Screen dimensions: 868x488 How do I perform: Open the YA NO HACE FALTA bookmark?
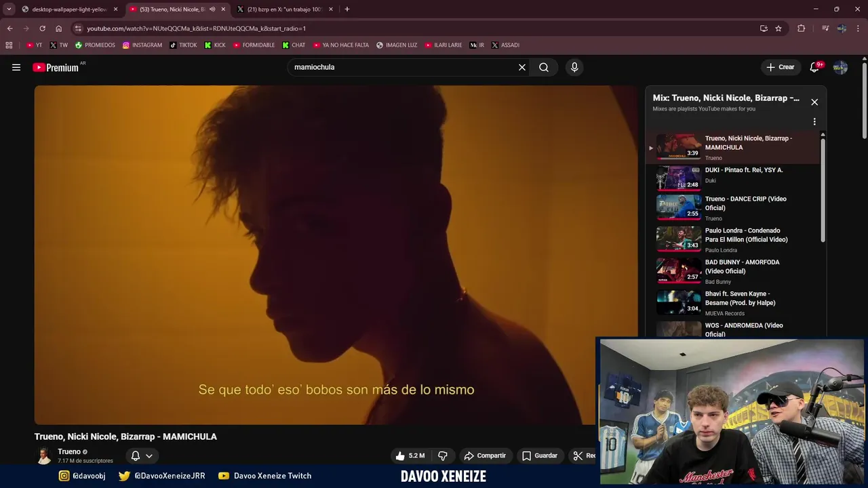pyautogui.click(x=341, y=45)
